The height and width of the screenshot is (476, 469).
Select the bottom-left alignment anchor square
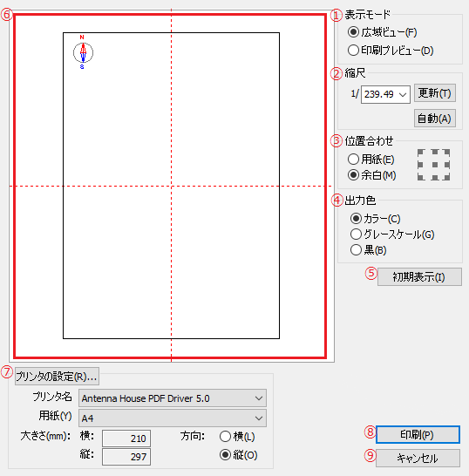(421, 177)
